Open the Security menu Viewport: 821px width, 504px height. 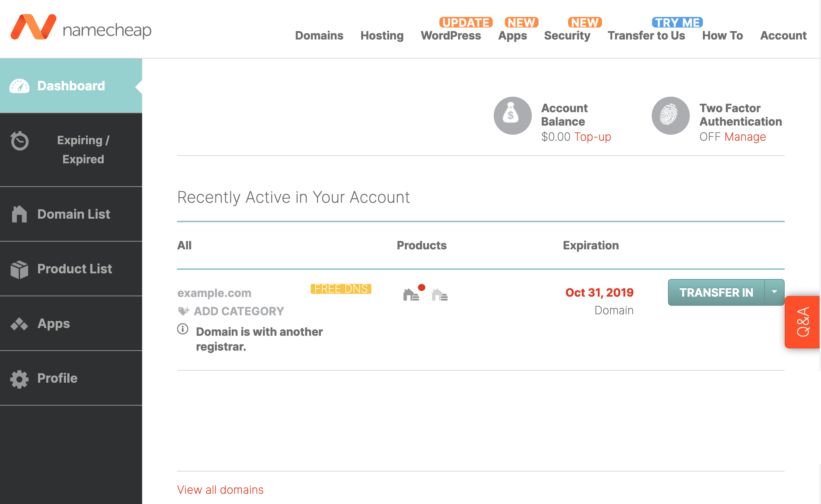[x=567, y=36]
